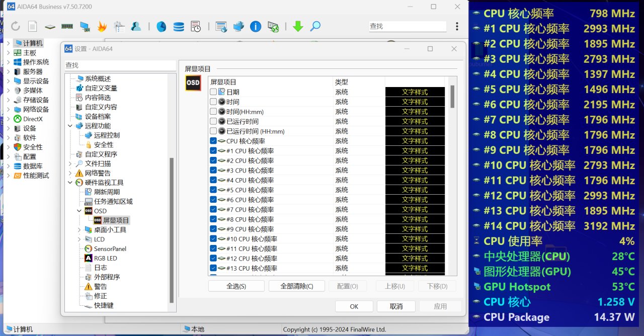Select RGB LED in the settings tree
This screenshot has height=336, width=644.
pos(105,258)
